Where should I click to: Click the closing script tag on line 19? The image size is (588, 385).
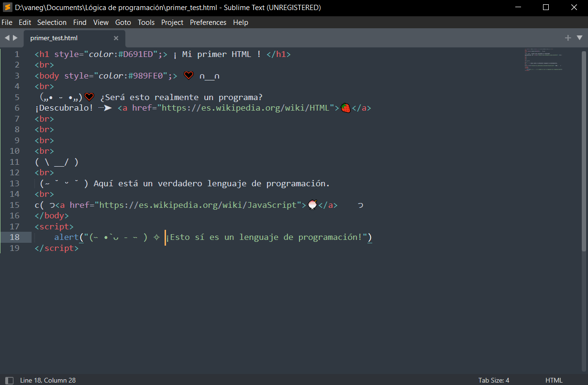pyautogui.click(x=56, y=248)
